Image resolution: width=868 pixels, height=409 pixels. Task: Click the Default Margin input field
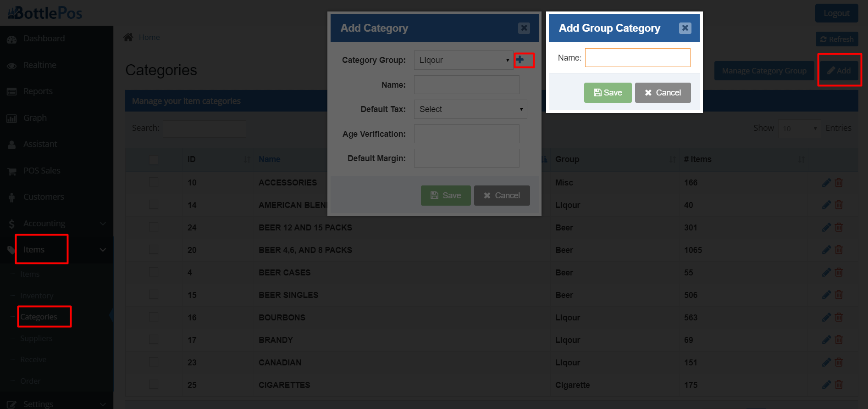click(466, 158)
